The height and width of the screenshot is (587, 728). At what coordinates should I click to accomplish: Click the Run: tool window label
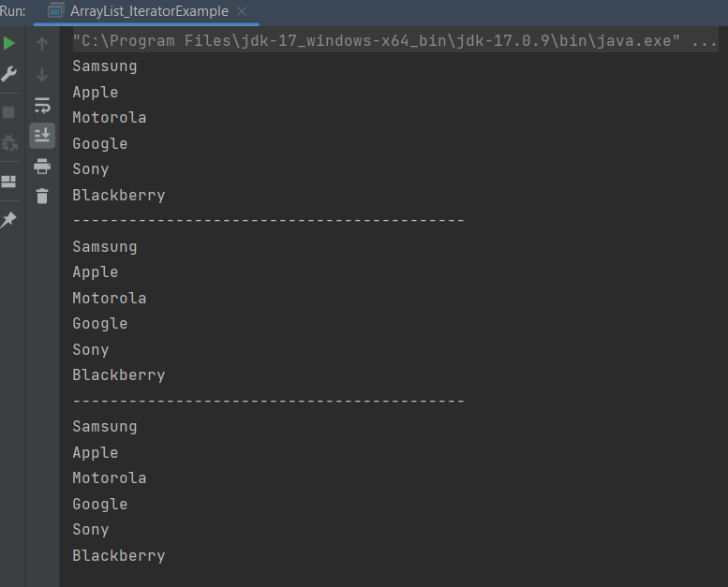[13, 11]
